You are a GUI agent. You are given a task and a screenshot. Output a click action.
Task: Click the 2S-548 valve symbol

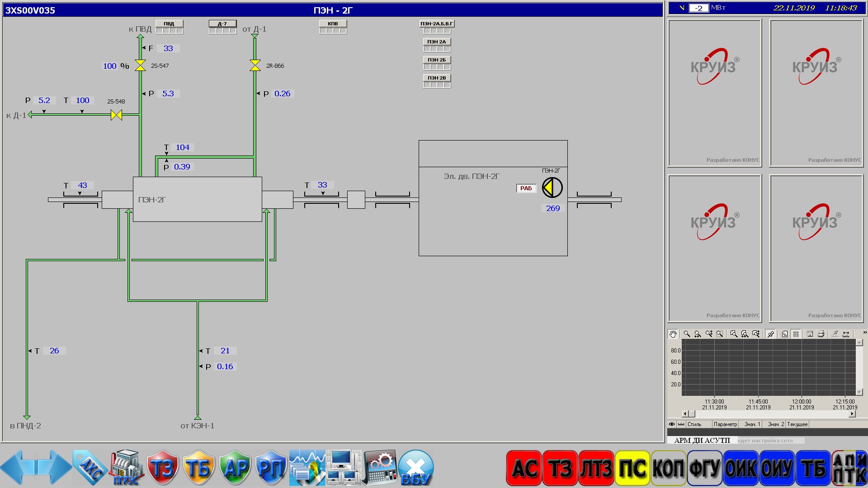116,115
